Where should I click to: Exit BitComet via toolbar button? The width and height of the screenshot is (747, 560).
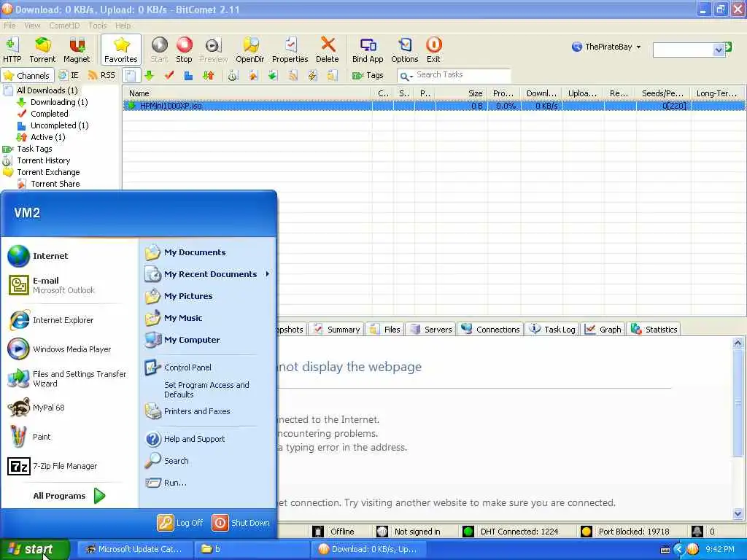pyautogui.click(x=433, y=50)
